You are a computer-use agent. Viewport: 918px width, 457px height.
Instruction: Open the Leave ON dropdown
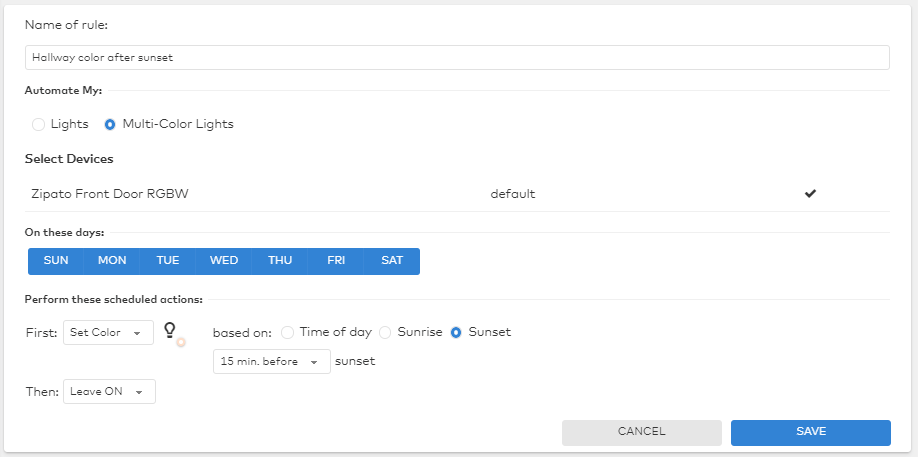point(109,392)
